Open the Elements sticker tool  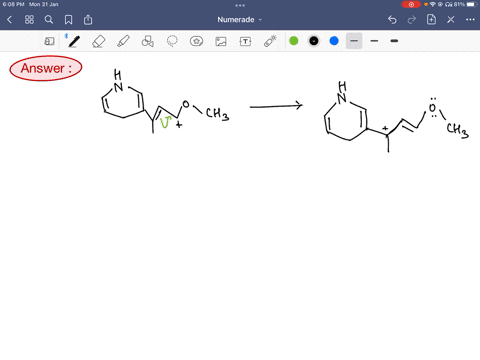[x=196, y=41]
